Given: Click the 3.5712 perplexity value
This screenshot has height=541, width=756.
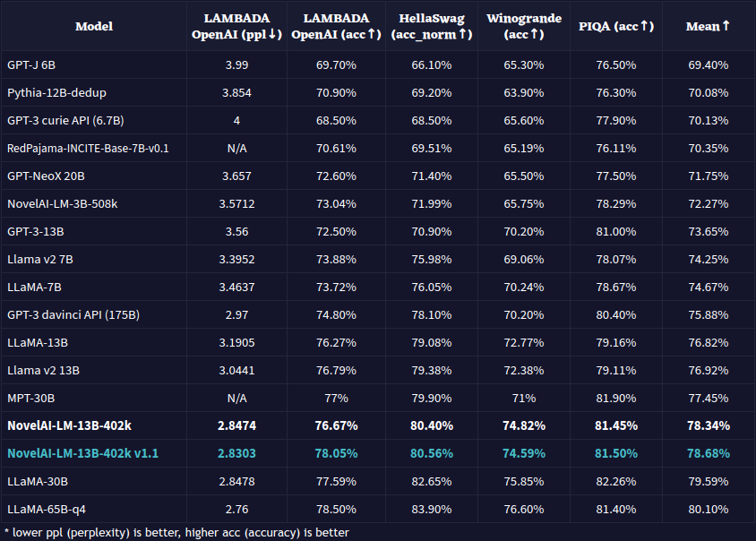Looking at the screenshot, I should click(x=236, y=203).
